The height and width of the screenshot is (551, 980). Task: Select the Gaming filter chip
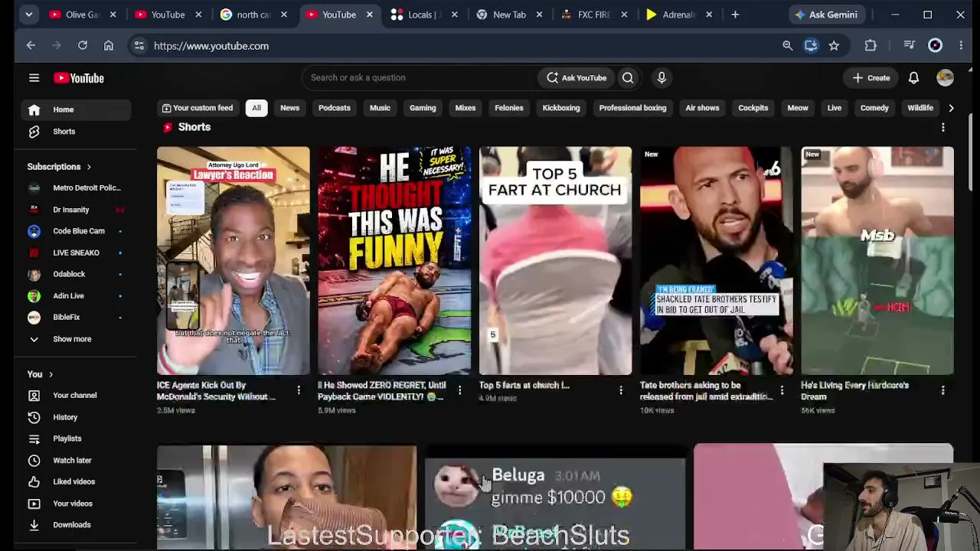click(x=423, y=108)
